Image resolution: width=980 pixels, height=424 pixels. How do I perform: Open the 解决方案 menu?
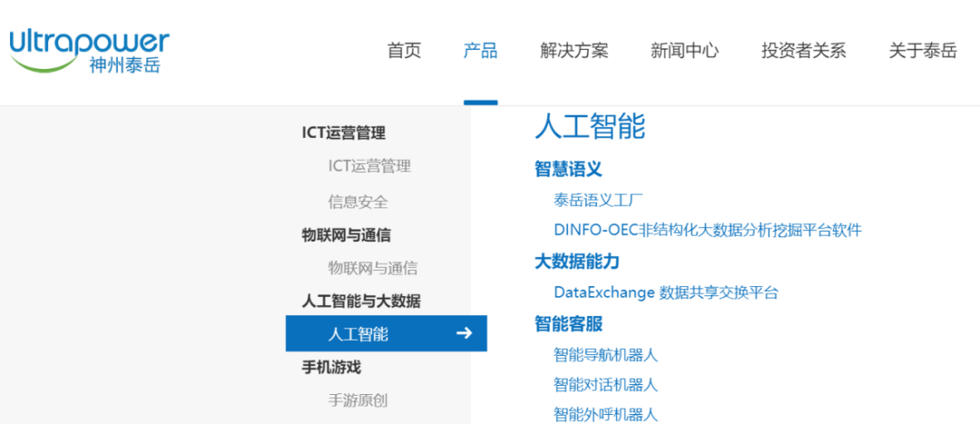[x=574, y=51]
